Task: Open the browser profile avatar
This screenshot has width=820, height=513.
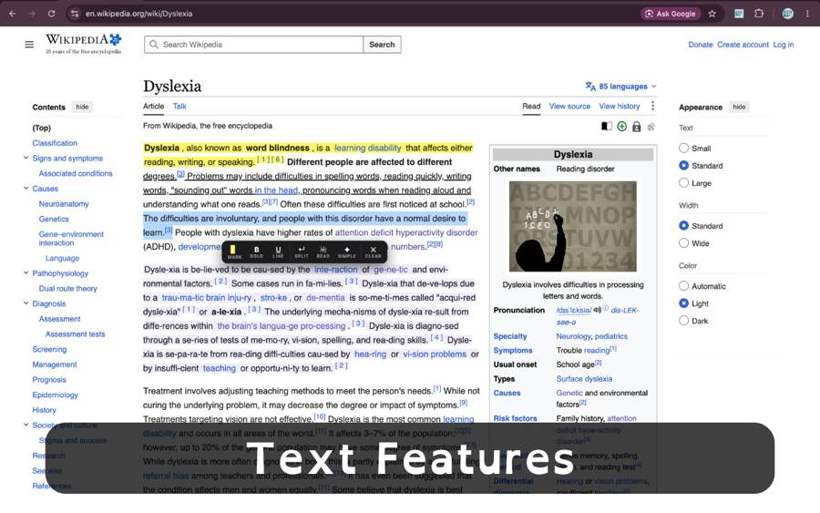Action: tap(788, 14)
